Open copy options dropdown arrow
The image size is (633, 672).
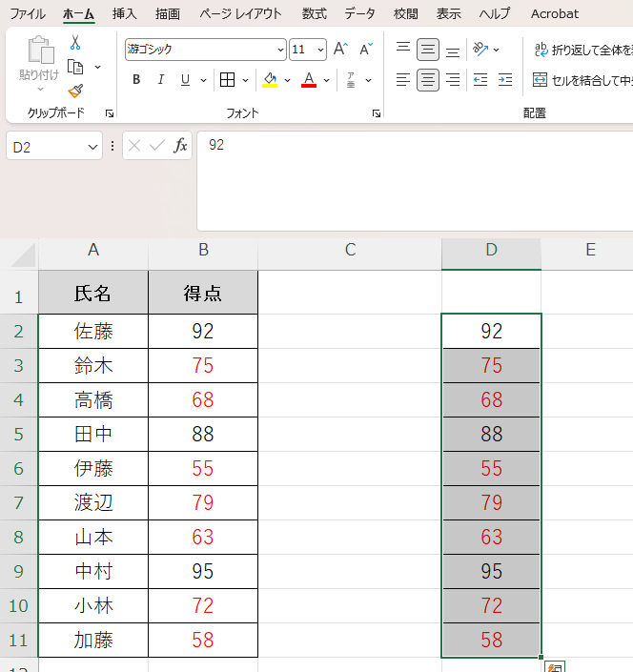point(97,67)
